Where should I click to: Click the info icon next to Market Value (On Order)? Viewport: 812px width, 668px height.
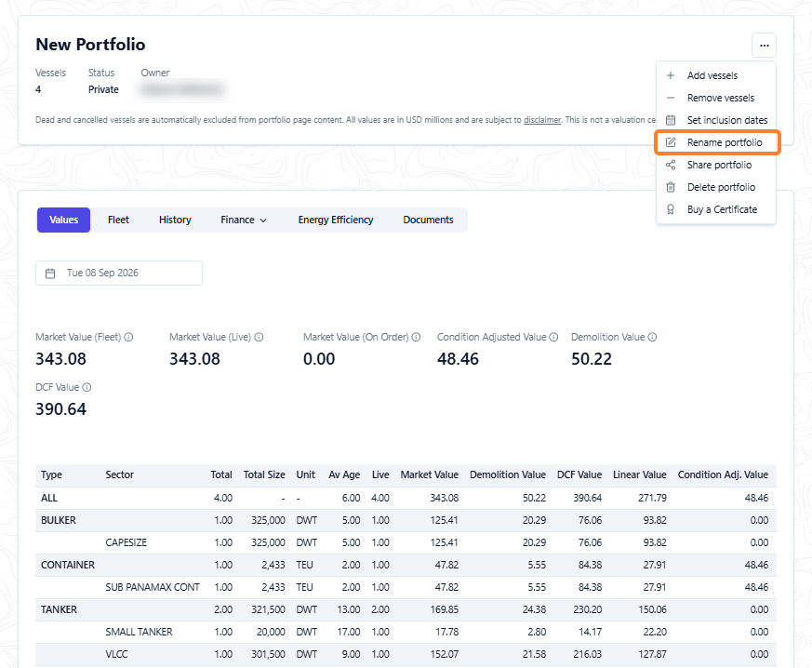click(416, 337)
